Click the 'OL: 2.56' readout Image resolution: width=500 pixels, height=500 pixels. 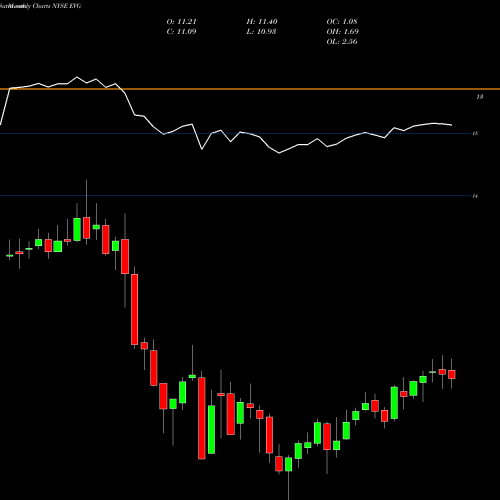pos(342,42)
